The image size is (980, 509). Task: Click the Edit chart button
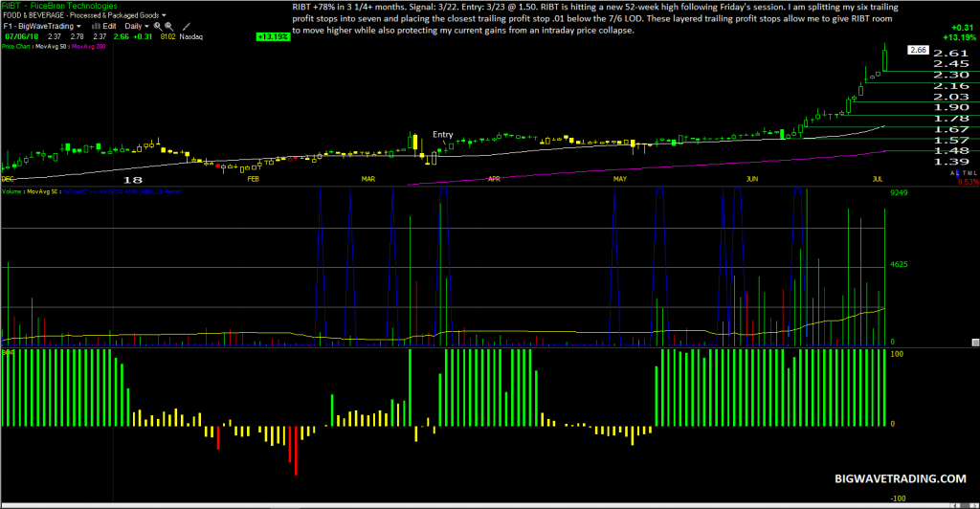pos(109,26)
